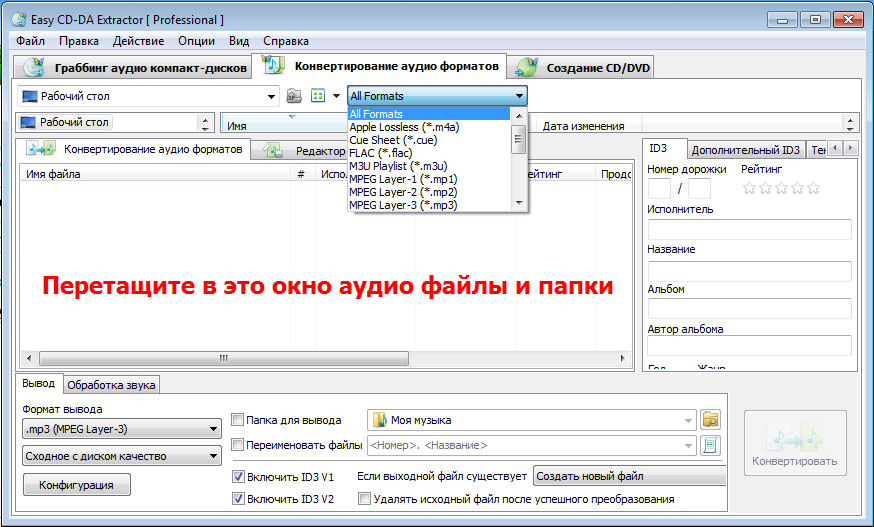Click the file list scroll left arrow
The height and width of the screenshot is (527, 874).
(29, 358)
